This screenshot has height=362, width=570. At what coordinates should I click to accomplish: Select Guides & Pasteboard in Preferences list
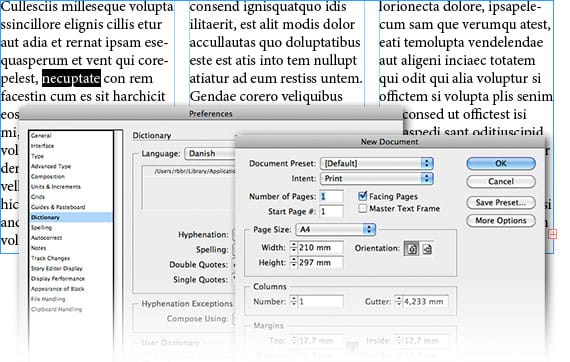pos(71,207)
